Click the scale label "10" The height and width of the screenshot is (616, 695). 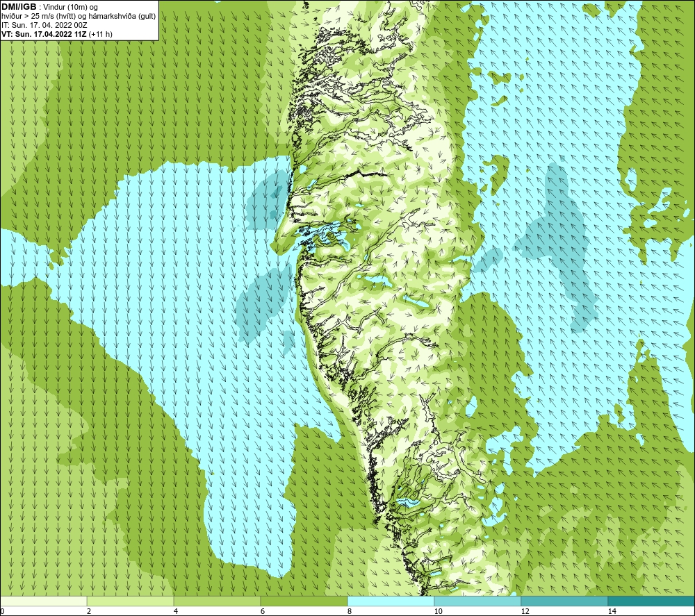(x=439, y=612)
